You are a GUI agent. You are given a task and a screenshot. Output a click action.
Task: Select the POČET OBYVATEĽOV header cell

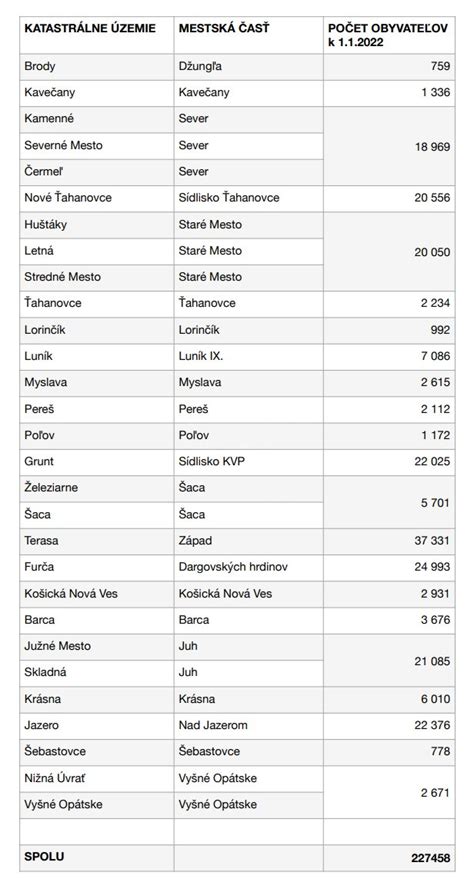coord(389,35)
